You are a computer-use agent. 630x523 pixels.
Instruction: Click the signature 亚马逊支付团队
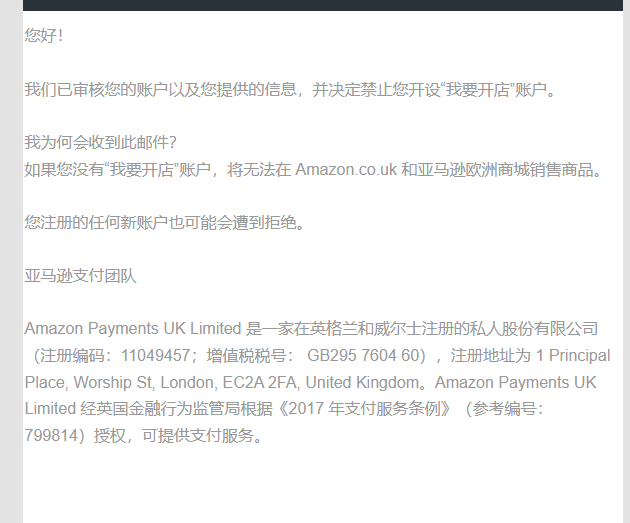[x=80, y=276]
